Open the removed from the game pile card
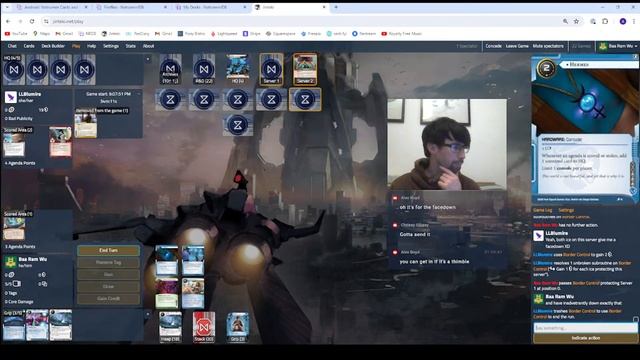Screen dimensions: 640x360 pyautogui.click(x=86, y=126)
